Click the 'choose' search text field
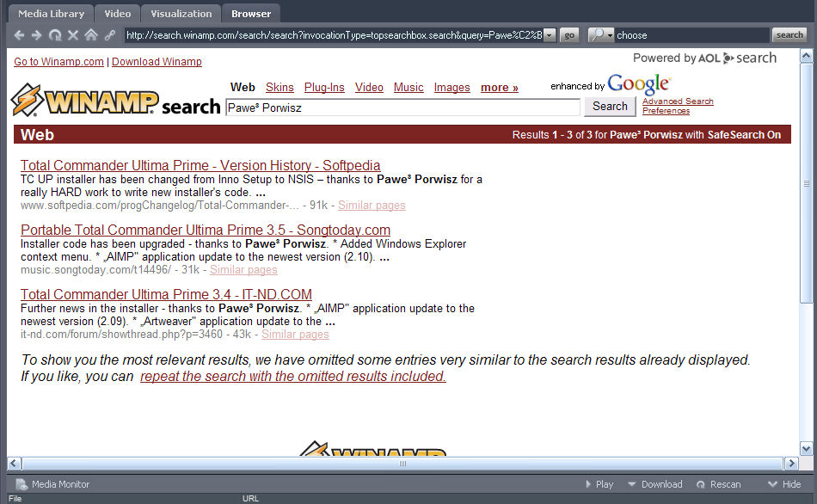The image size is (817, 504). [x=692, y=35]
